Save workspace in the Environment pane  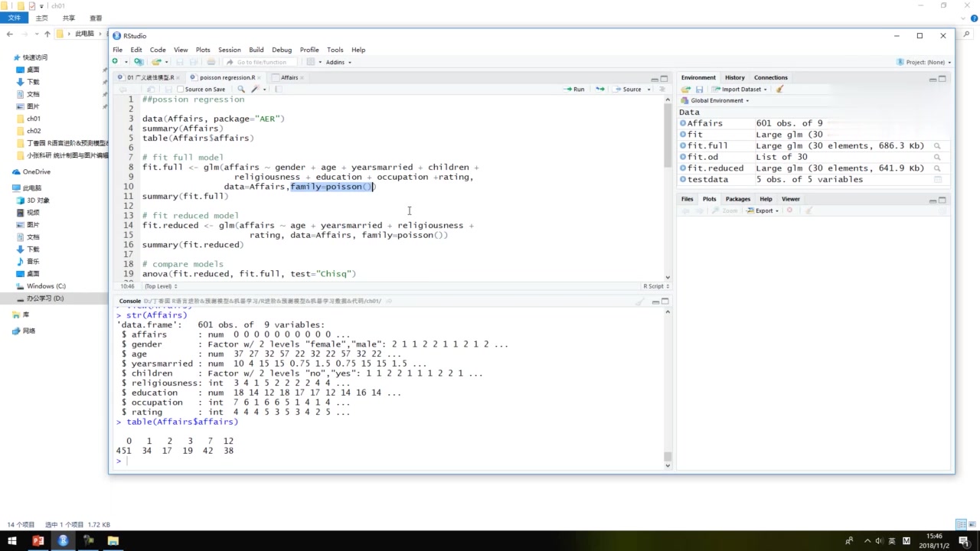(x=699, y=90)
